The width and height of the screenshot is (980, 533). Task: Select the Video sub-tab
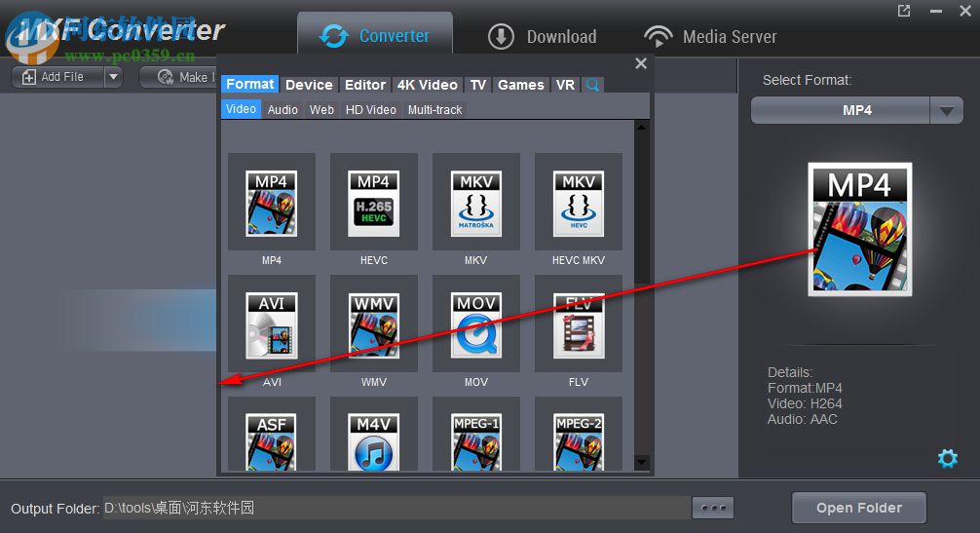coord(241,109)
